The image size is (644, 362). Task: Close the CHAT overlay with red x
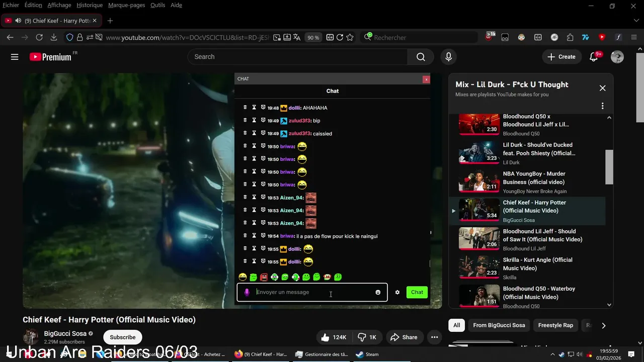(426, 79)
